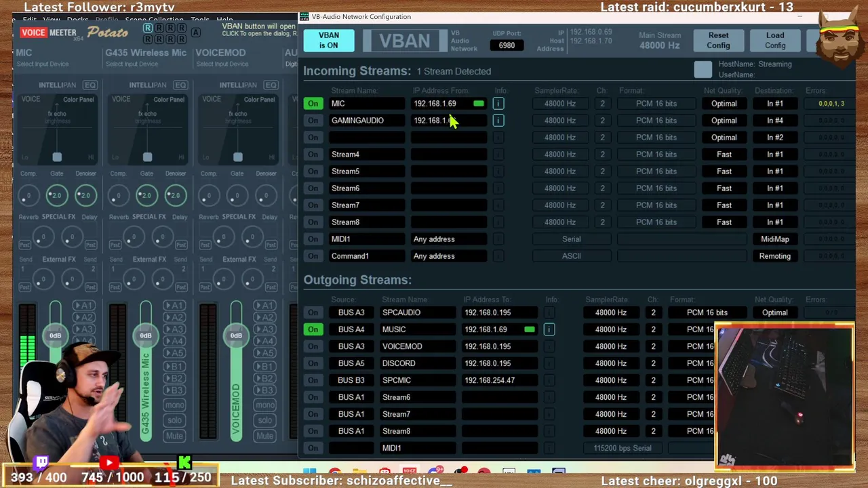The width and height of the screenshot is (868, 488).
Task: Click the A button beside R buttons
Action: point(196,33)
